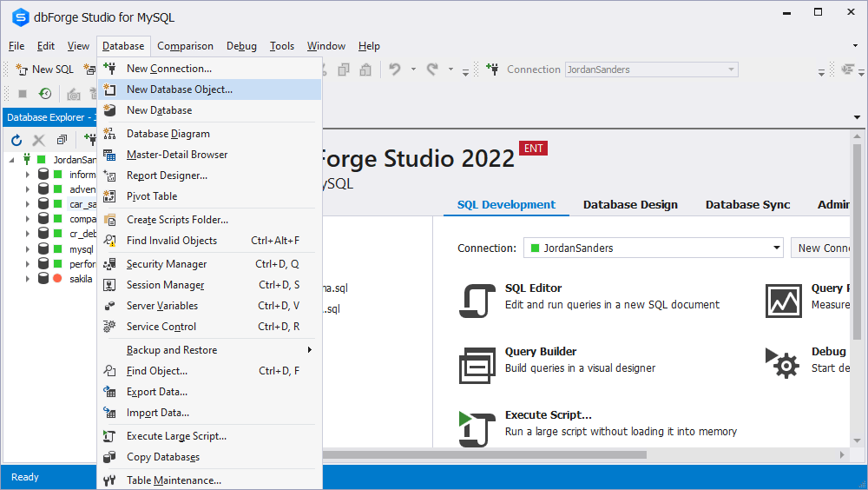This screenshot has height=490, width=868.
Task: Open Server Variables from the menu
Action: (x=209, y=306)
